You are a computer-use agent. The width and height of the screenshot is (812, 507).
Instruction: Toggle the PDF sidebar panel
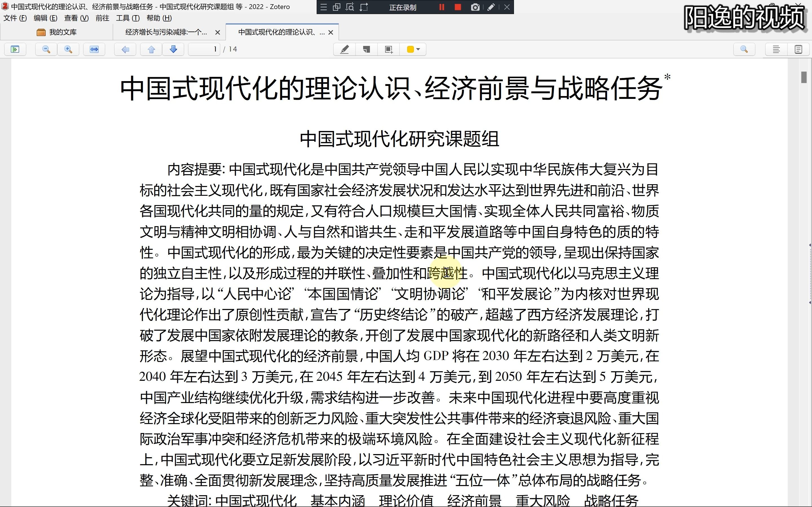click(x=15, y=49)
